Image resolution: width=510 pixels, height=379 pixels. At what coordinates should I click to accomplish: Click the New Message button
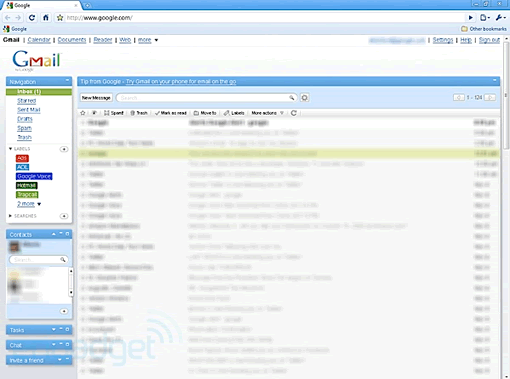(x=96, y=98)
